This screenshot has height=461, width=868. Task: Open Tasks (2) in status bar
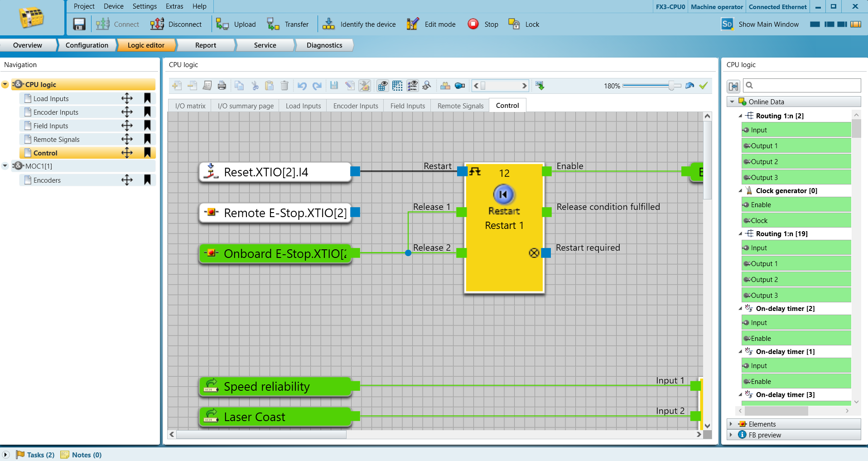[x=35, y=455]
